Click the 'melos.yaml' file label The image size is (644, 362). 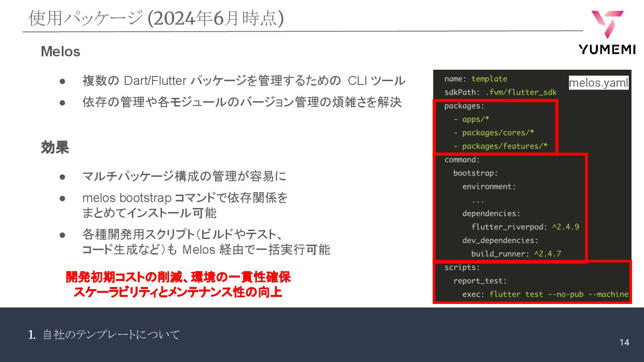[x=598, y=83]
